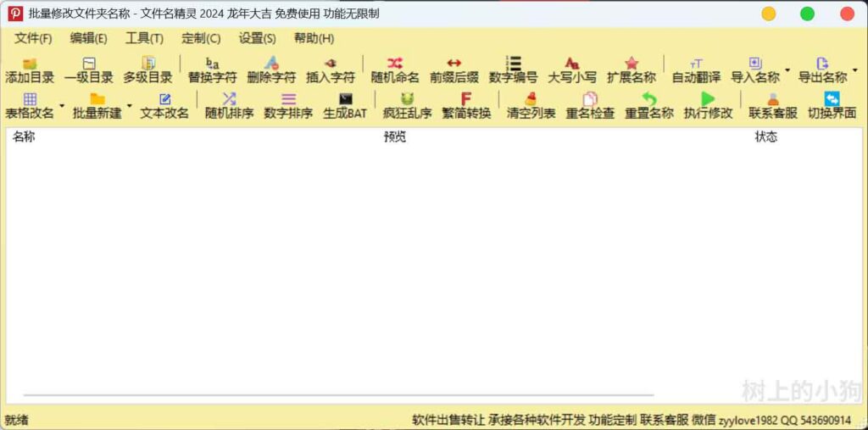Open the 工具(T) menu
868x430 pixels.
click(144, 38)
